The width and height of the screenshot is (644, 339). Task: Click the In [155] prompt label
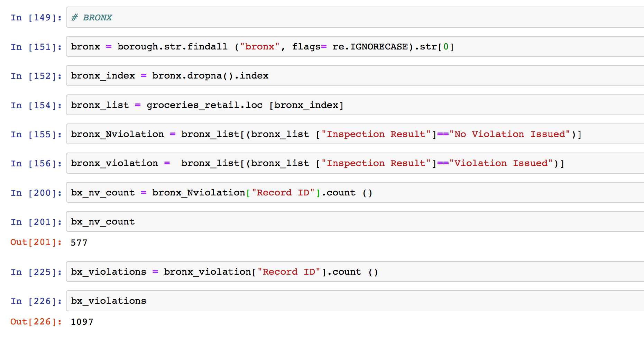click(x=36, y=134)
